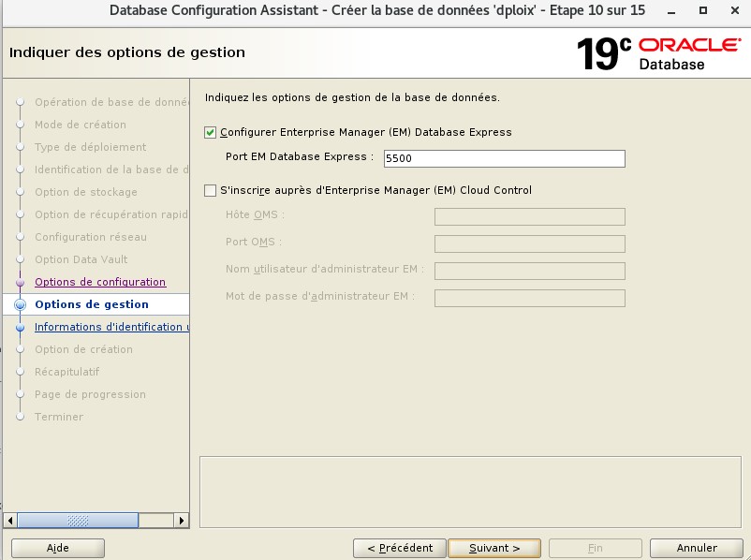Enable S'inscrire auprès d'Enterprise Manager Cloud Control

(210, 191)
